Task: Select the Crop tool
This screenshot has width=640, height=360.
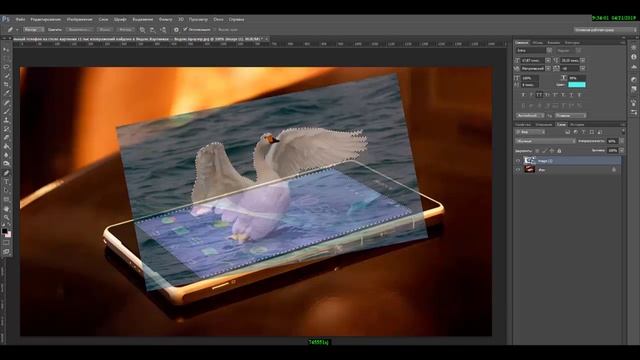Action: tap(6, 84)
